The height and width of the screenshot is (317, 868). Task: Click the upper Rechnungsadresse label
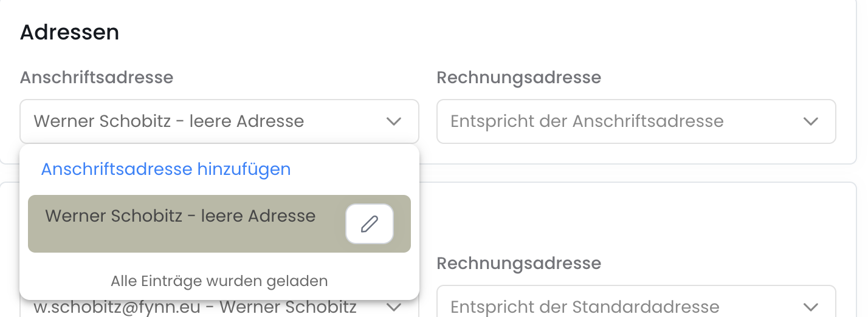click(x=519, y=78)
